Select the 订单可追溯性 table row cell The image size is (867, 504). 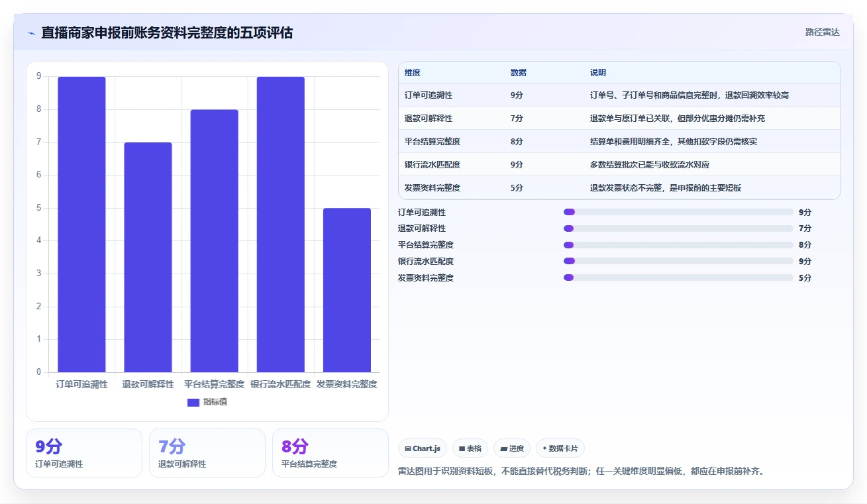(x=429, y=95)
